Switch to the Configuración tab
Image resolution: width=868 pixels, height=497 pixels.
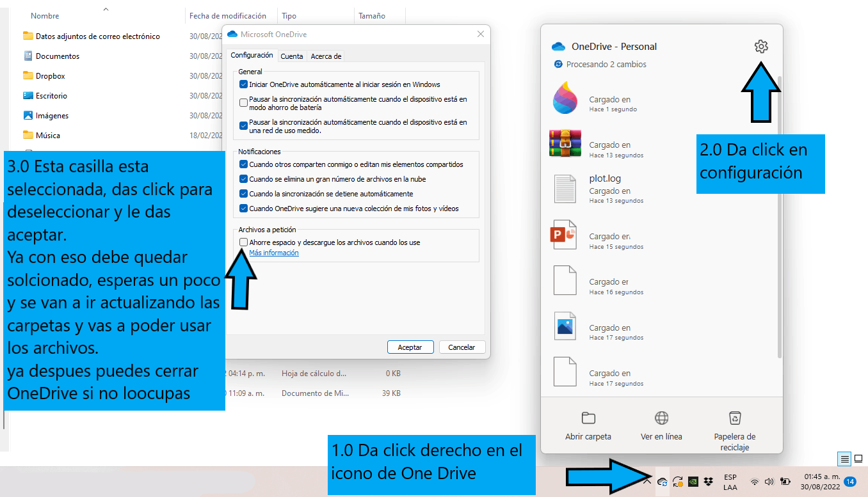(252, 56)
